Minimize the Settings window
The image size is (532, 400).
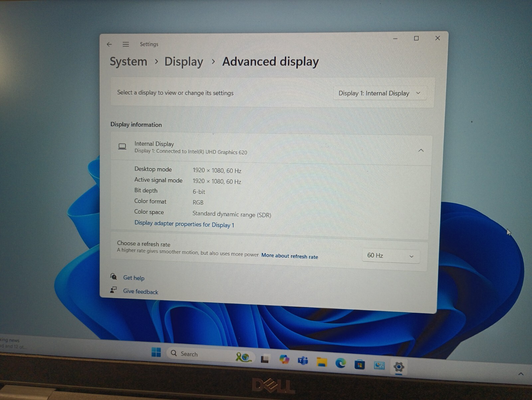click(395, 39)
